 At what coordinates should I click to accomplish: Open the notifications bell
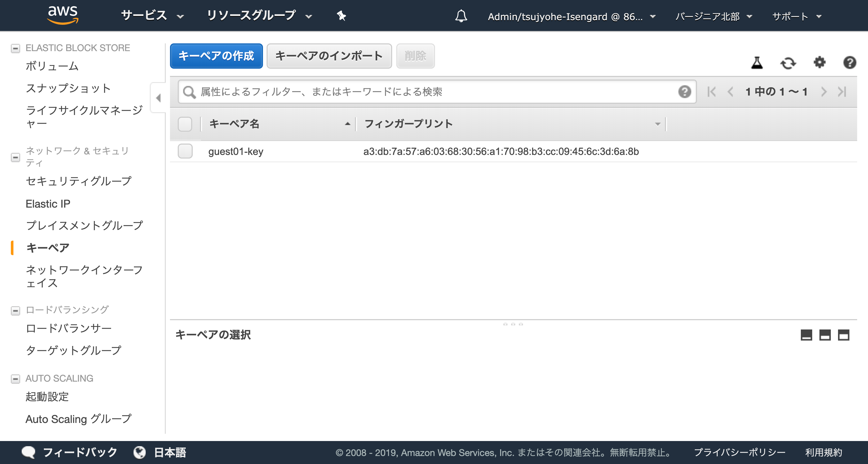click(461, 16)
